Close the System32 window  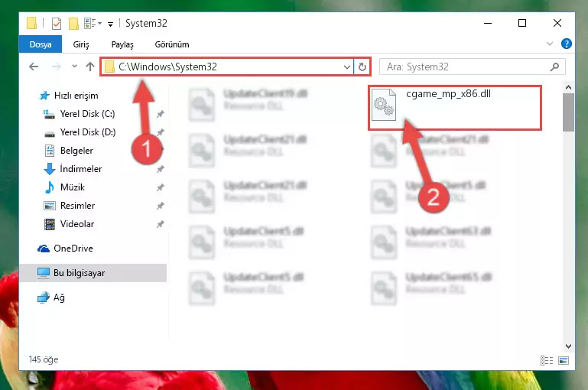tap(557, 23)
